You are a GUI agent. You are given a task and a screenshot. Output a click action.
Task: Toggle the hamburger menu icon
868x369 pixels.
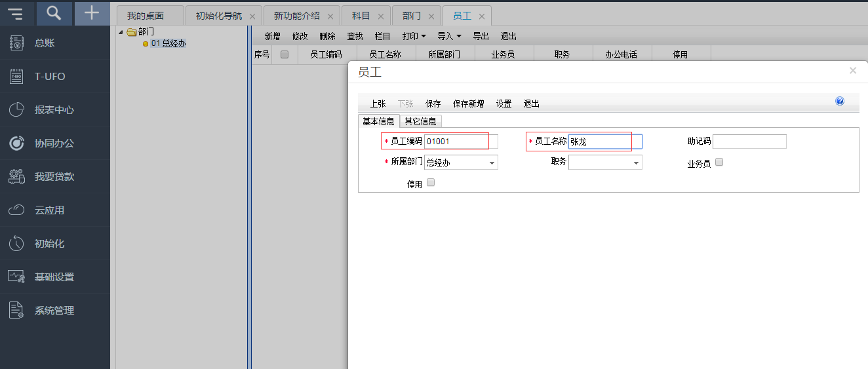click(x=16, y=13)
